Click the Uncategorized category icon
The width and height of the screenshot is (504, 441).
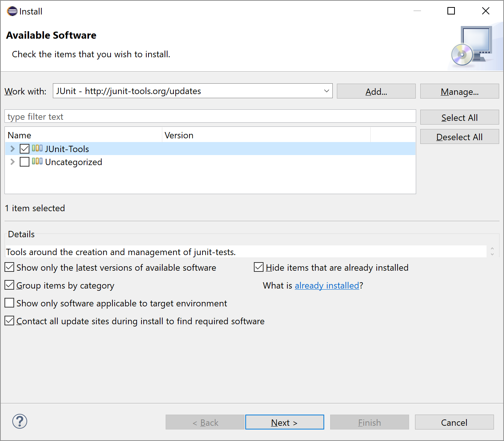point(37,161)
